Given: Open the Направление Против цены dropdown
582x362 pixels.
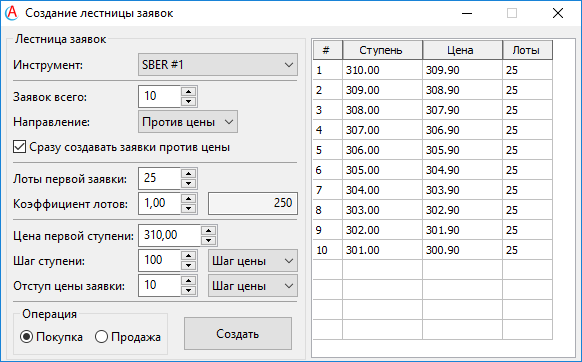Looking at the screenshot, I should pos(188,122).
